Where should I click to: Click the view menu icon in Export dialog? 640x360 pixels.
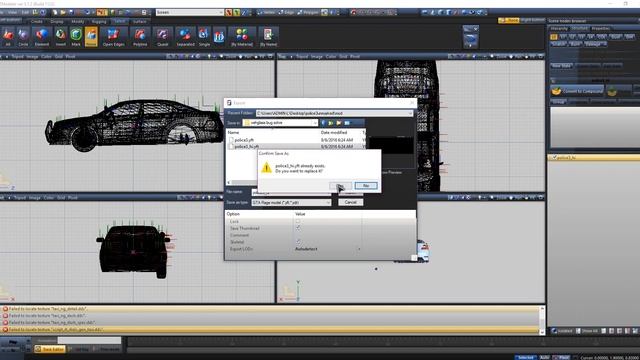click(x=348, y=122)
